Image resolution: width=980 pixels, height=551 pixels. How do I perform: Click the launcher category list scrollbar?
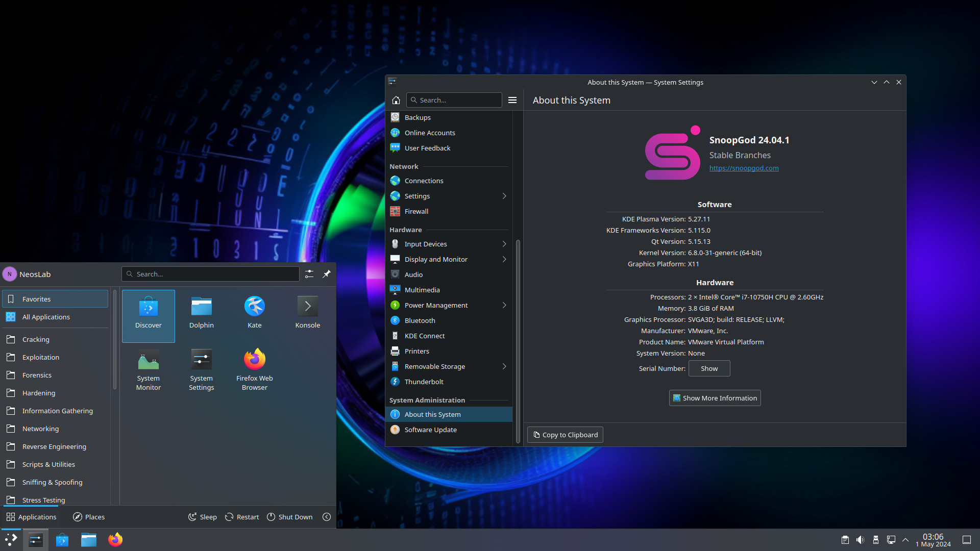[115, 341]
